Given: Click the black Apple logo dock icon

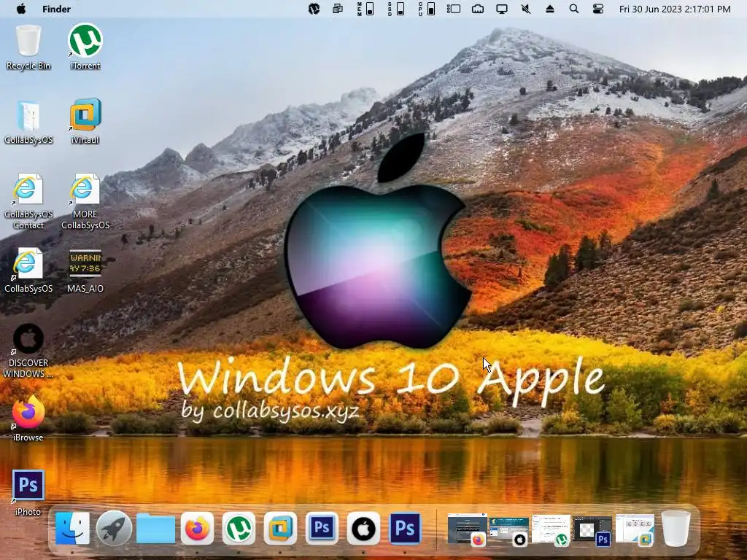Looking at the screenshot, I should coord(363,528).
